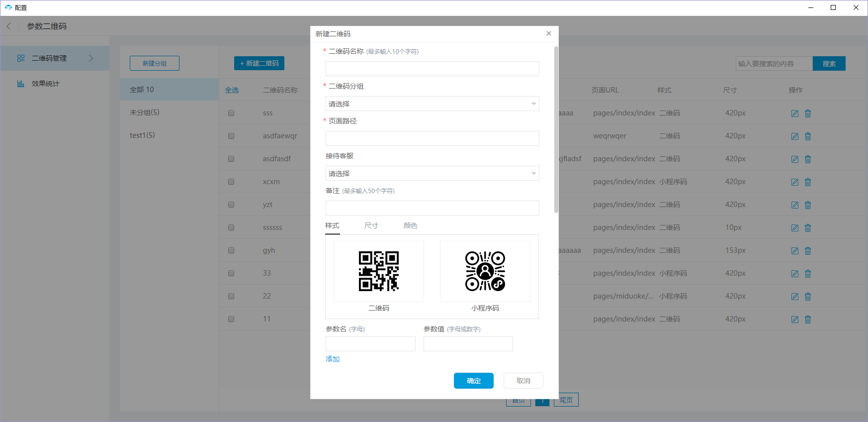Check the ssssss row checkbox

[231, 227]
